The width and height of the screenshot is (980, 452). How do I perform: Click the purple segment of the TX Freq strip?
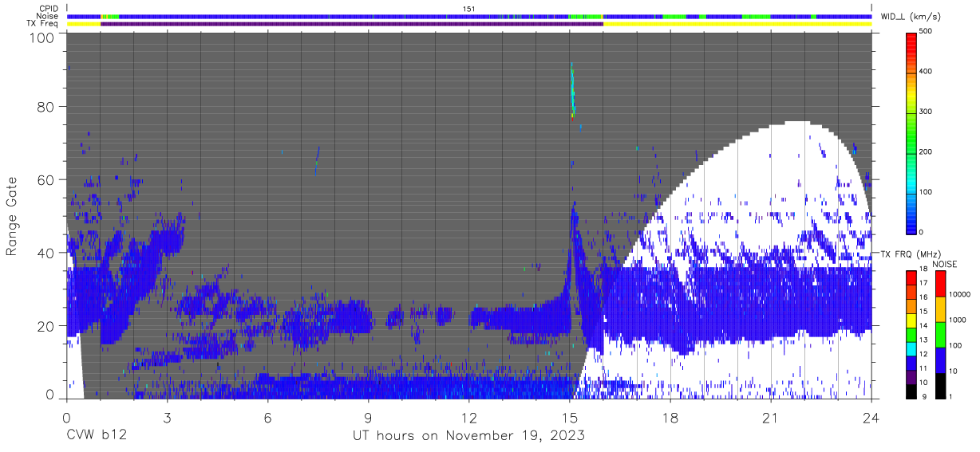[x=352, y=24]
